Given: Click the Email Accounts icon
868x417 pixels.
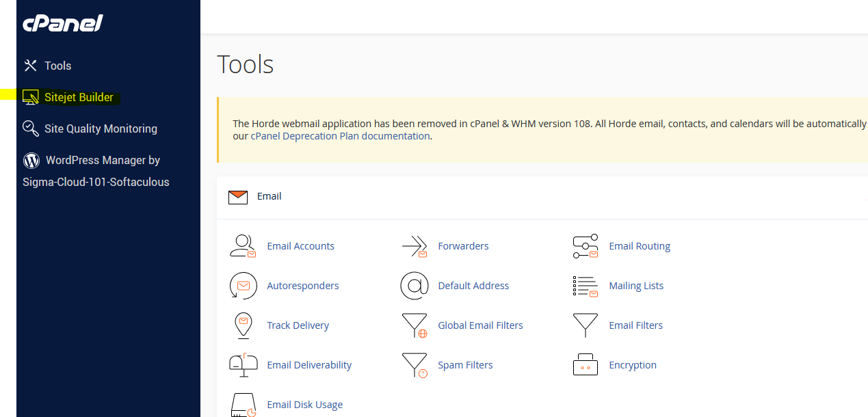Looking at the screenshot, I should 243,246.
